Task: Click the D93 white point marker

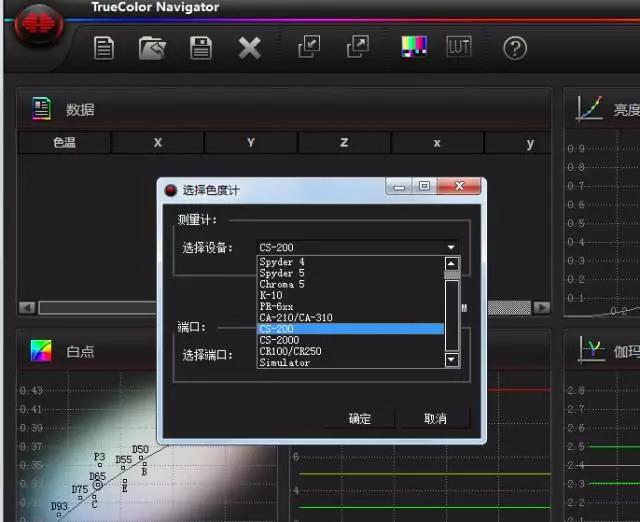Action: coord(59,514)
